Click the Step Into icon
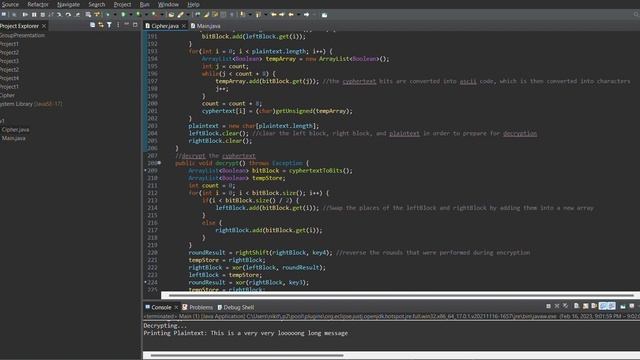640x360 pixels. (59, 14)
